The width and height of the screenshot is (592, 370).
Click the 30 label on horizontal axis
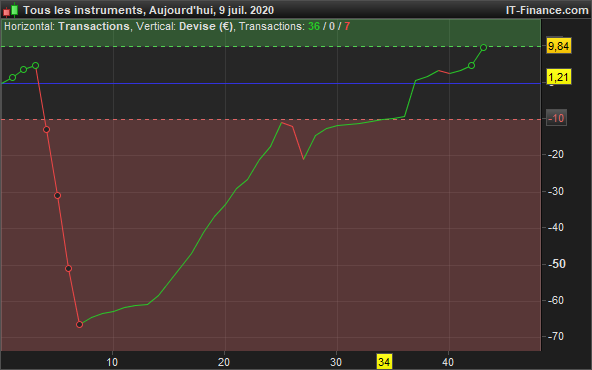[336, 362]
